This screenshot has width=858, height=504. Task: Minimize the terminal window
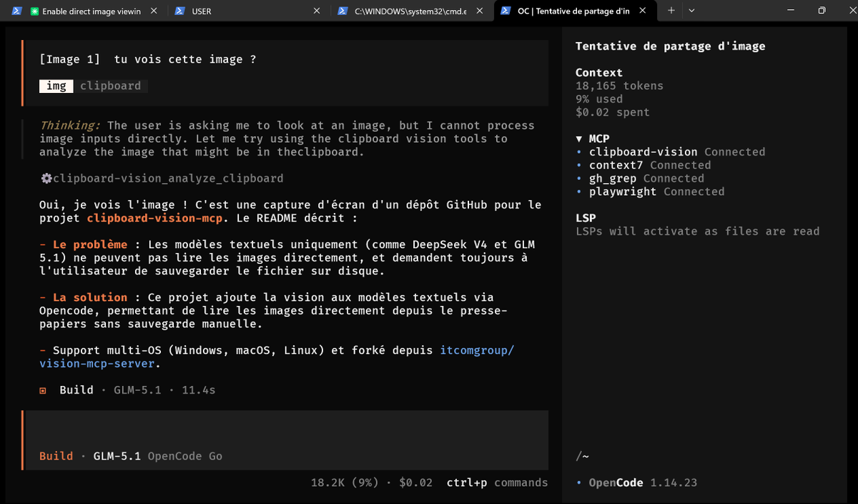click(x=790, y=11)
